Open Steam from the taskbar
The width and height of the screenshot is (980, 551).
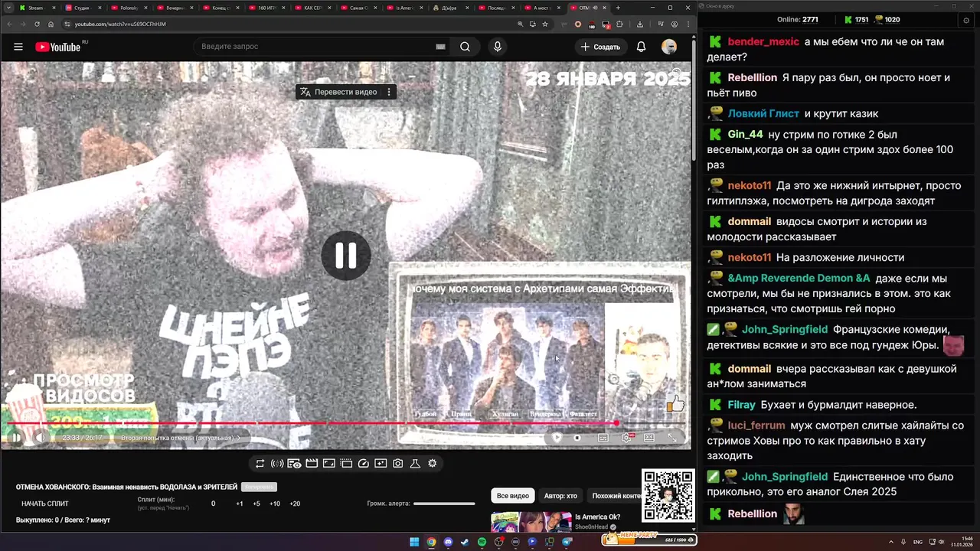point(465,542)
